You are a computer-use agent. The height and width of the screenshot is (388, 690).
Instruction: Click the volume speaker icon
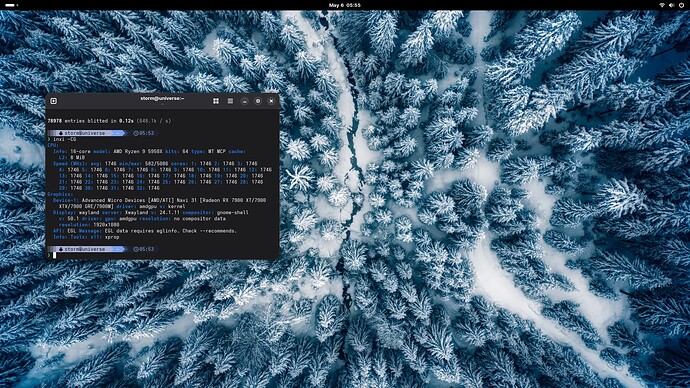(x=672, y=5)
